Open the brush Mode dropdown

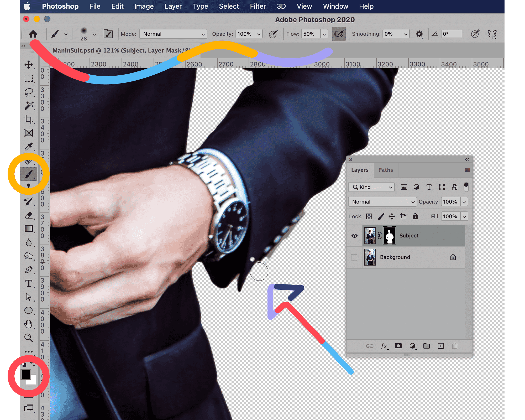click(x=173, y=34)
